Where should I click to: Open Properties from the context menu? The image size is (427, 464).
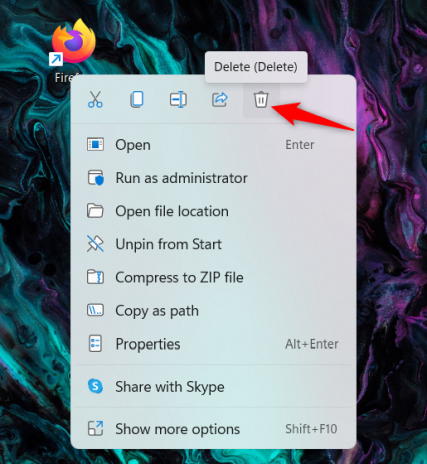tap(213, 344)
